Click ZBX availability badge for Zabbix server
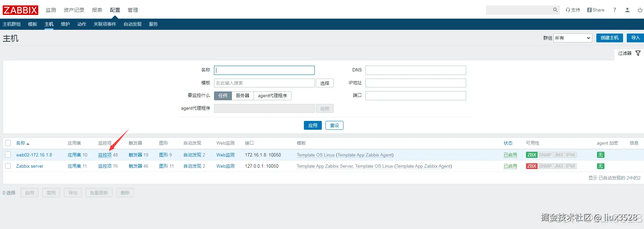Viewport: 644px width, 229px height. click(532, 166)
